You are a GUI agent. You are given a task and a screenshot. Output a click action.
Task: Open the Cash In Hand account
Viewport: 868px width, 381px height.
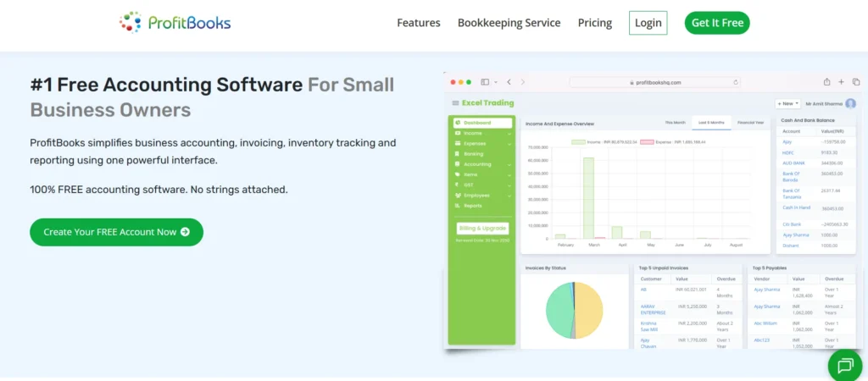click(x=797, y=208)
